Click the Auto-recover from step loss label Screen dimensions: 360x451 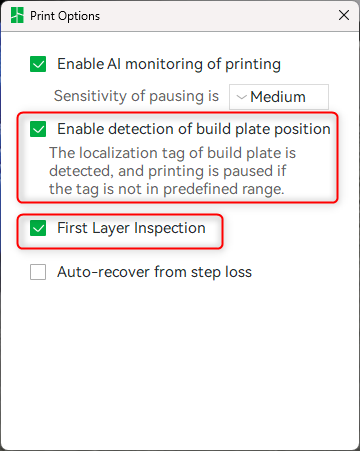pyautogui.click(x=154, y=272)
